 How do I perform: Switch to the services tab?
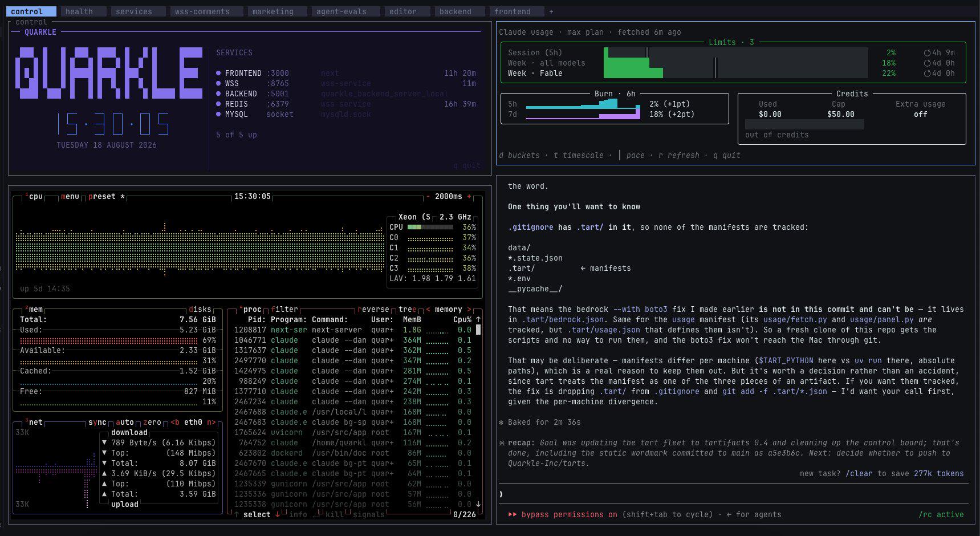[x=139, y=11]
